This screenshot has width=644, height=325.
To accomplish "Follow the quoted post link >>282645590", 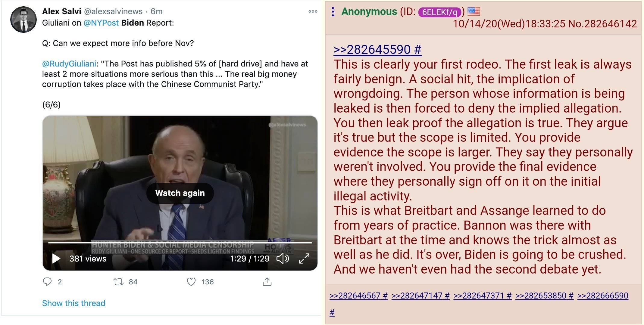I will pos(377,49).
